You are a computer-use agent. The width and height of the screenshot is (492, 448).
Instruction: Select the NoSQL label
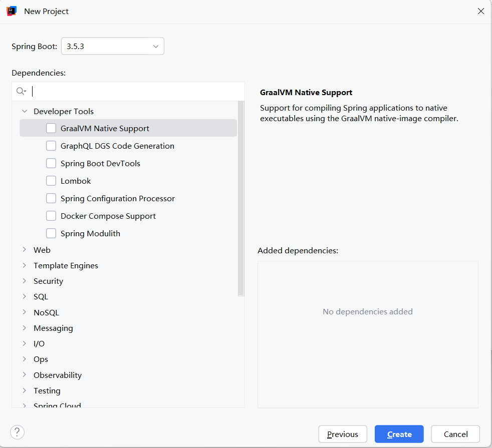(x=47, y=312)
